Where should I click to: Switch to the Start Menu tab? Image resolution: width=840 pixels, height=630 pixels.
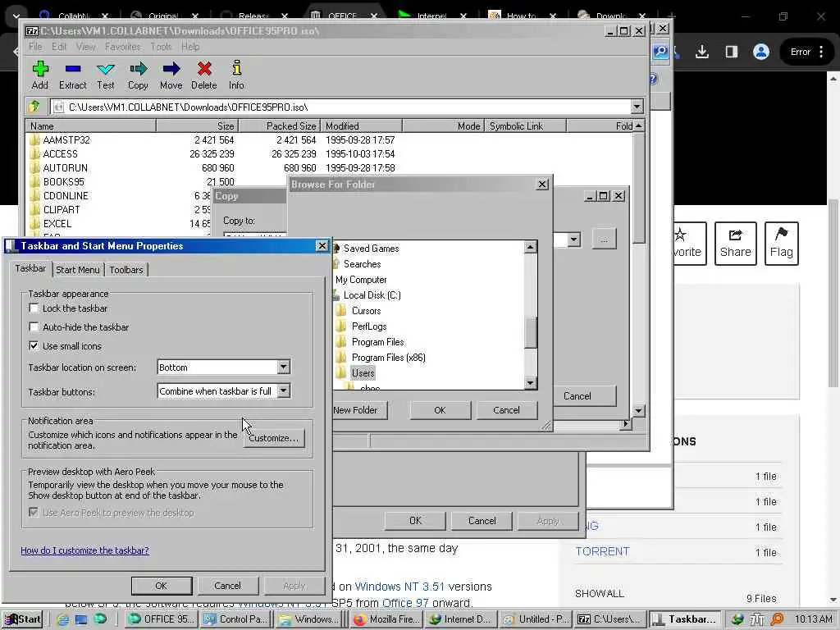78,269
